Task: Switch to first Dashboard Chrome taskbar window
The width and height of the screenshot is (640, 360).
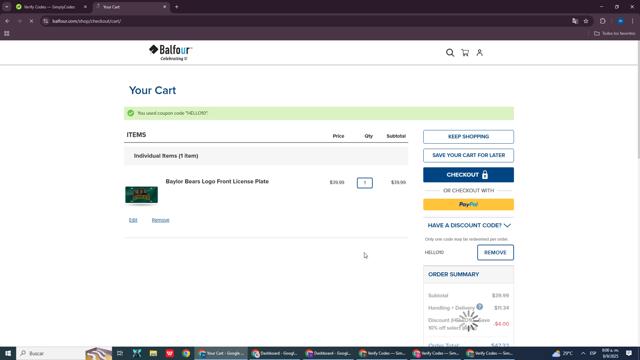Action: point(275,353)
